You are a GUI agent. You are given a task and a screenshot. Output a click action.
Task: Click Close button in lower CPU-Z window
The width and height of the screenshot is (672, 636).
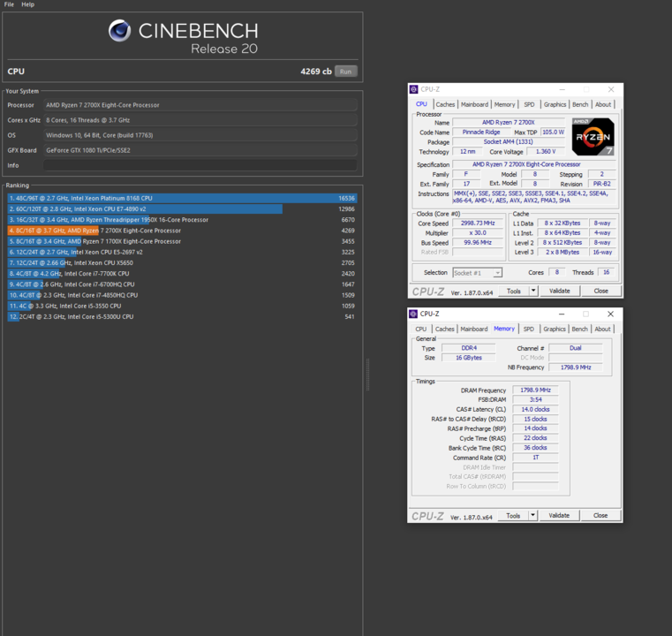pyautogui.click(x=600, y=516)
